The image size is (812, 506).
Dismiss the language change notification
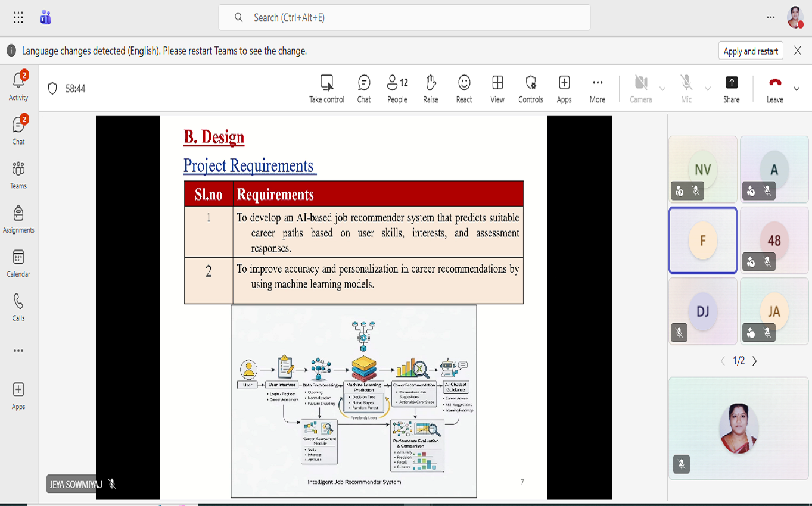[798, 51]
